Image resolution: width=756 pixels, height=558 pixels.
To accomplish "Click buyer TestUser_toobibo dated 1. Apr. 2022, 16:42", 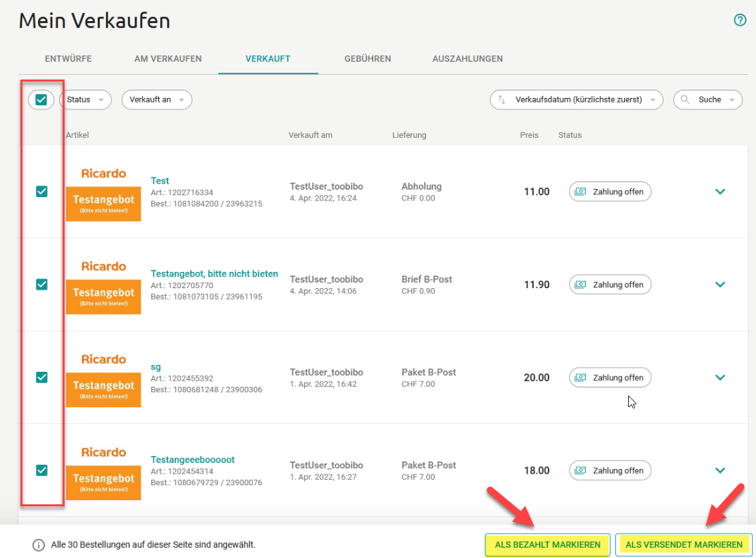I will click(326, 372).
